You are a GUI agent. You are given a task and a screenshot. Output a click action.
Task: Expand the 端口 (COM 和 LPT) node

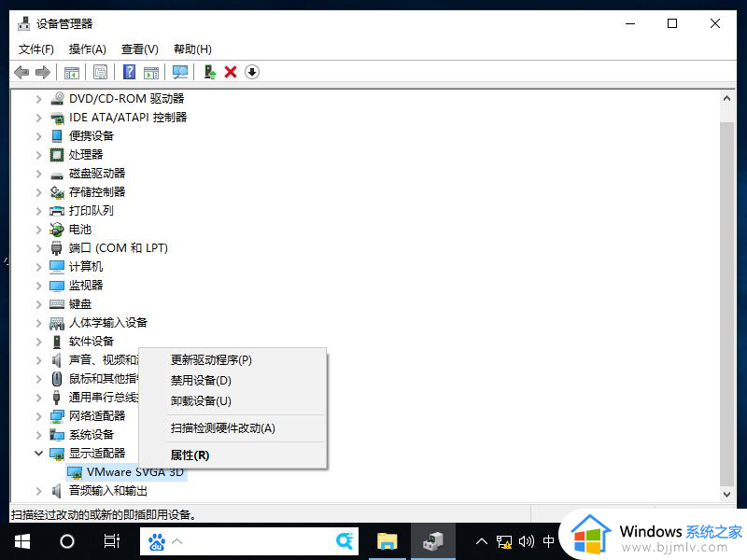coord(38,248)
